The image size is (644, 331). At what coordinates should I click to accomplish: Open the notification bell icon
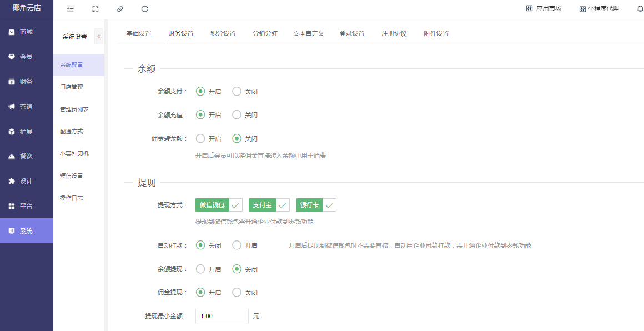pyautogui.click(x=640, y=9)
